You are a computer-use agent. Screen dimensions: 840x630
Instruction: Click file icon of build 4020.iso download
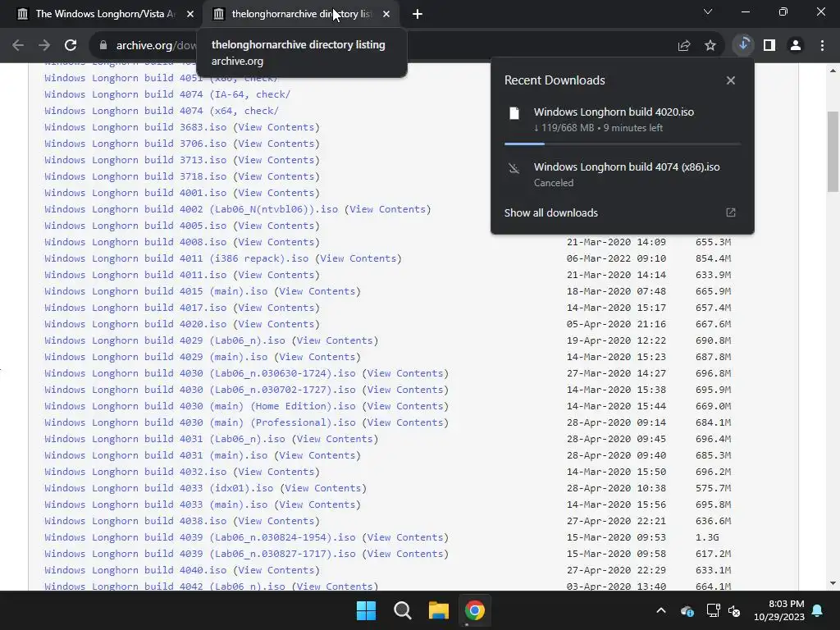click(514, 113)
